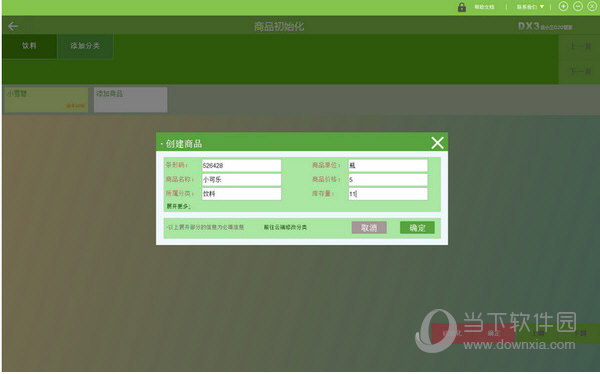The image size is (600, 374).
Task: Focus the 条形码 field containing 526428
Action: [241, 165]
